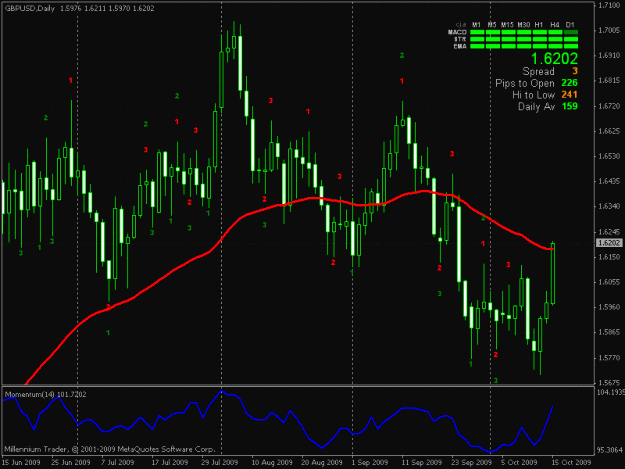Click the H1 timeframe column header
The width and height of the screenshot is (625, 469).
click(539, 25)
